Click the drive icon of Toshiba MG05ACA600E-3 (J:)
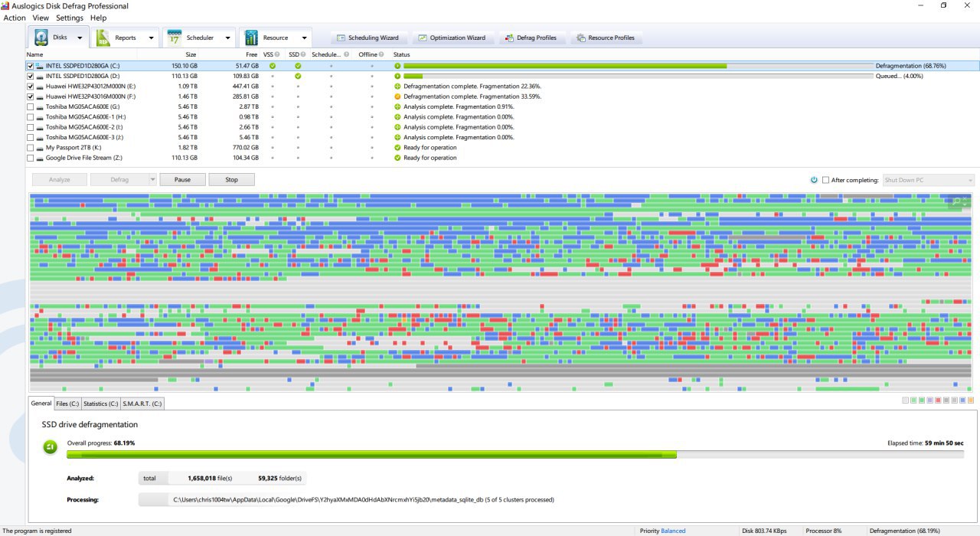 (x=40, y=137)
